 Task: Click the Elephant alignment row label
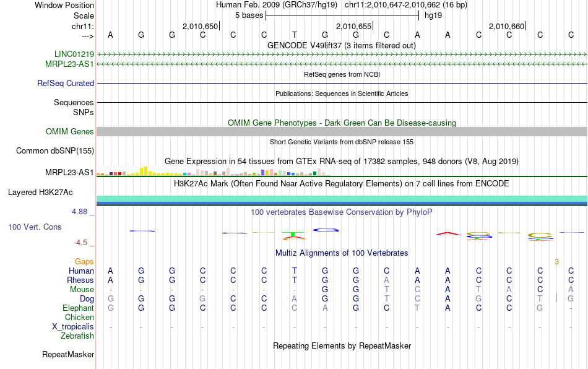point(78,308)
